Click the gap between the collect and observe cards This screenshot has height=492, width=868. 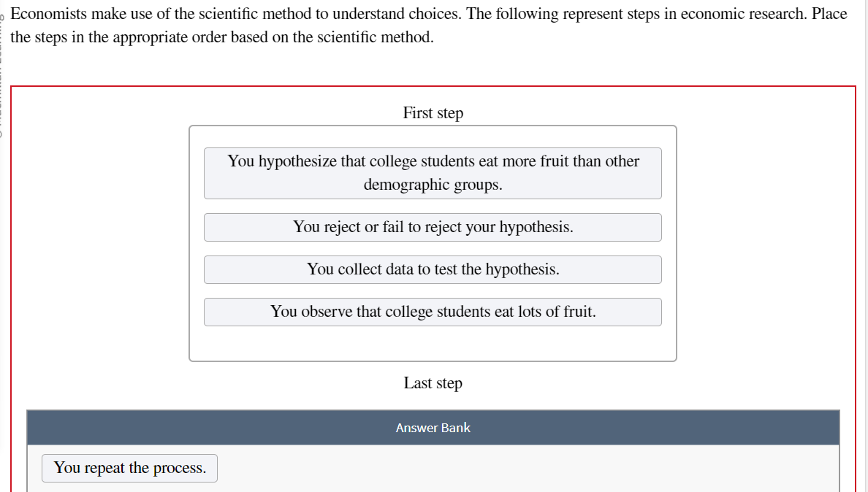click(x=433, y=291)
